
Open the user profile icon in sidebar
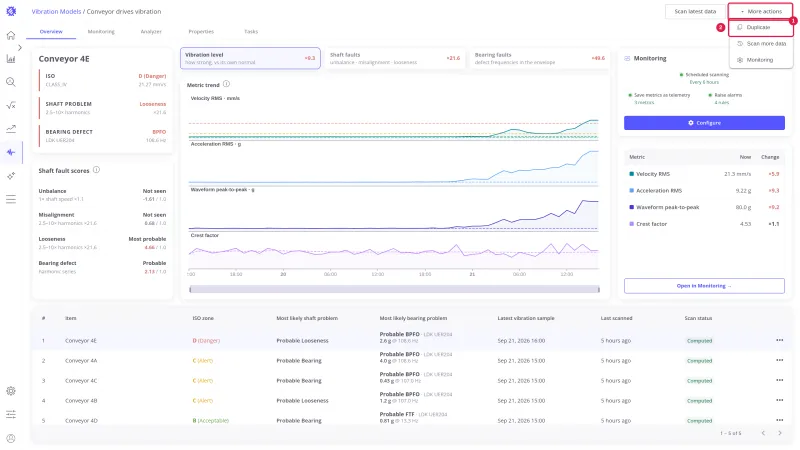11,438
